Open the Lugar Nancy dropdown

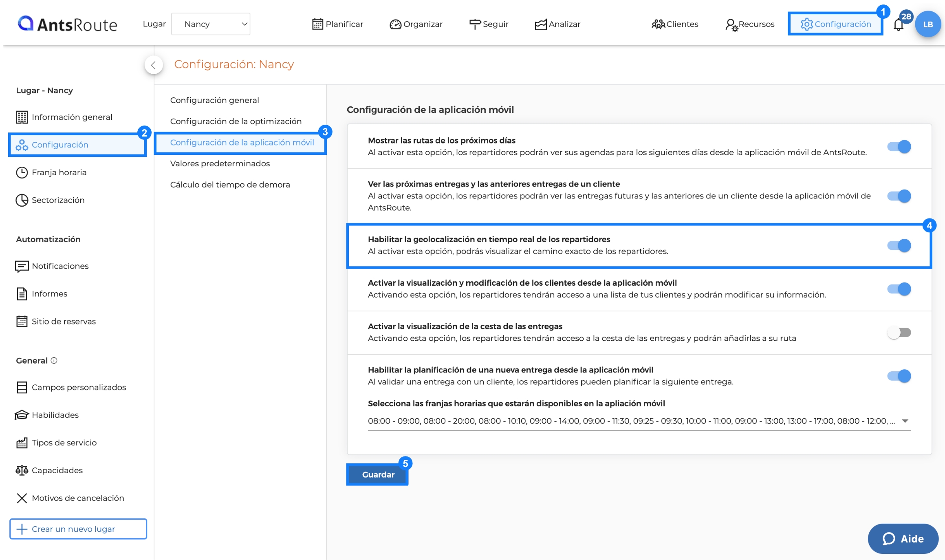211,24
